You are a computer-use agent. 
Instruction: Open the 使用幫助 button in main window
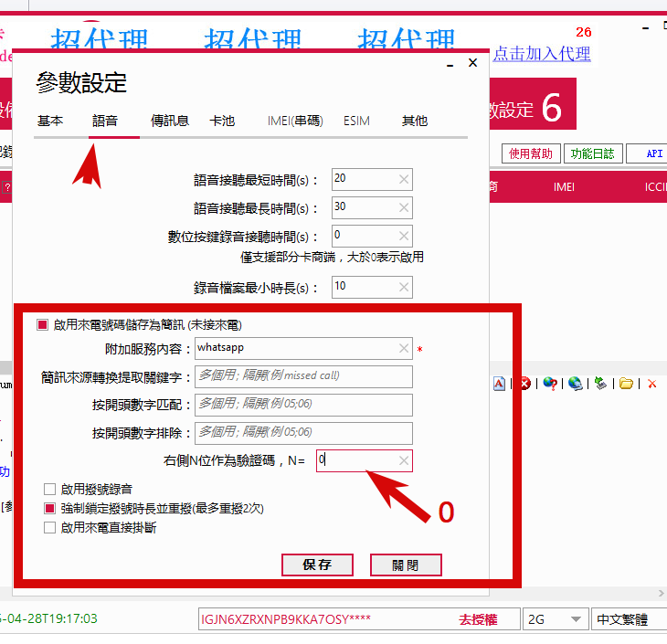pyautogui.click(x=531, y=153)
